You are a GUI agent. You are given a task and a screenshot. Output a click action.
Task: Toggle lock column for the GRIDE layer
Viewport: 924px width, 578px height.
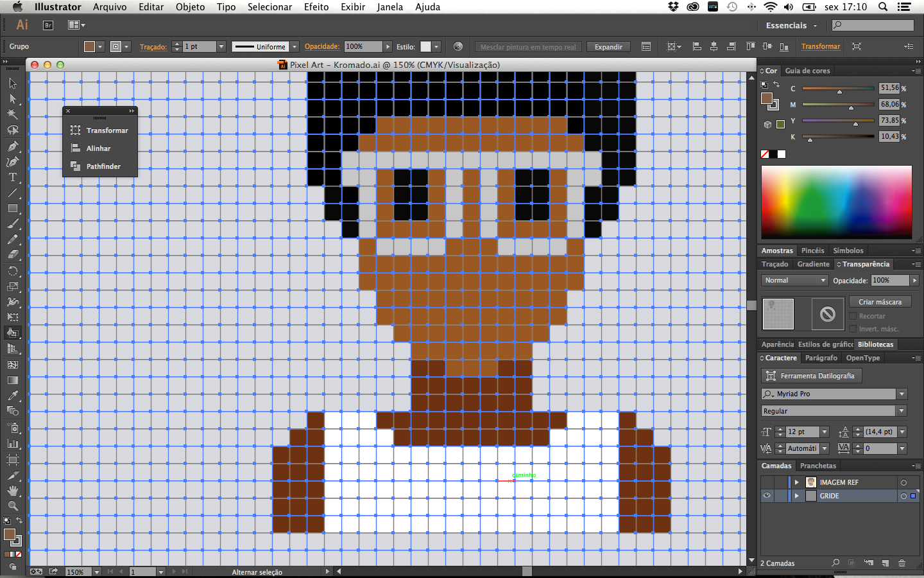[x=781, y=496]
